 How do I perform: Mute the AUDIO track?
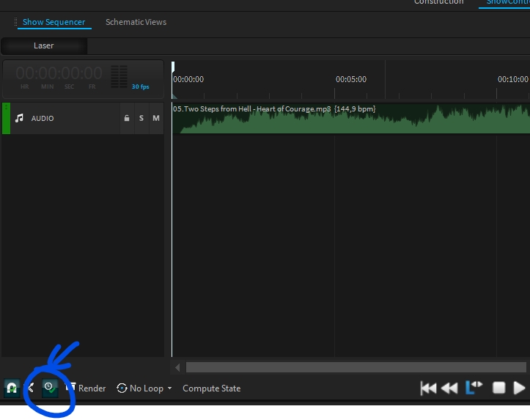[156, 118]
